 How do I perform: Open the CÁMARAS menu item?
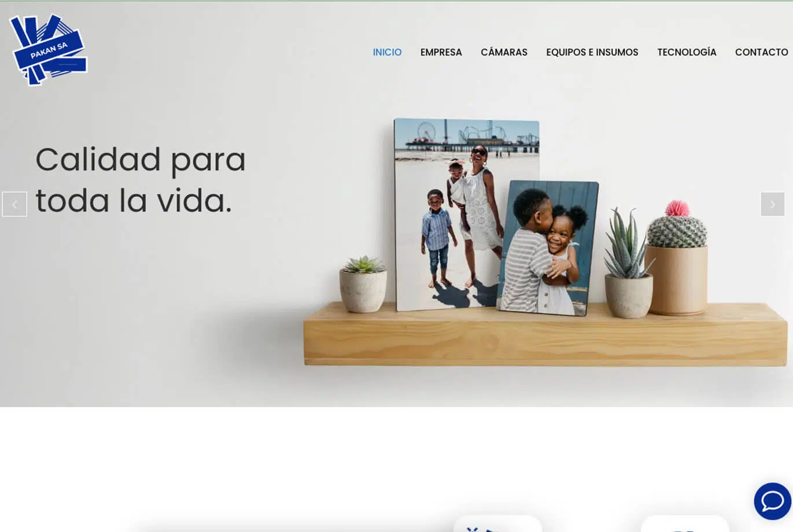point(504,52)
